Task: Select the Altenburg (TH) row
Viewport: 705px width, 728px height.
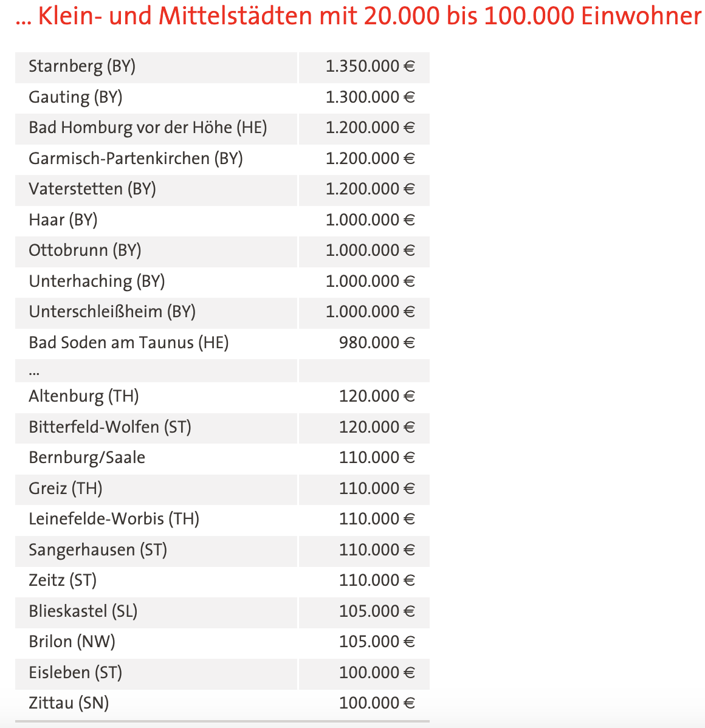Action: pos(222,397)
